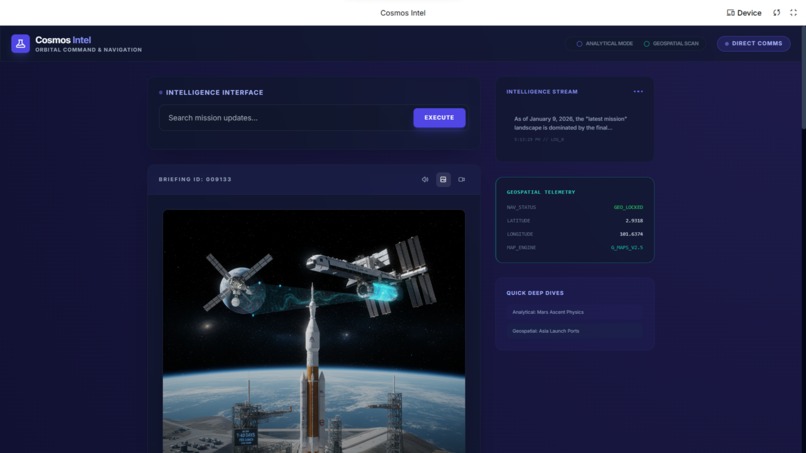Viewport: 806px width, 453px height.
Task: Click the Cosmos Intel brand title
Action: coord(63,40)
